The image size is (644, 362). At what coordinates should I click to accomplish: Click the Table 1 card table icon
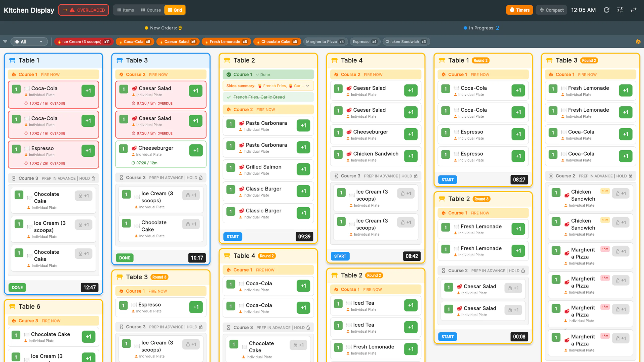12,60
